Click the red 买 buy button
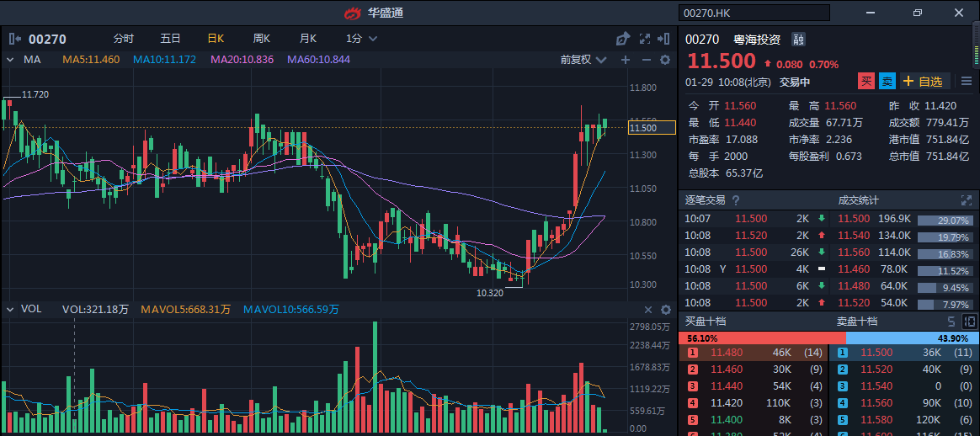 866,82
